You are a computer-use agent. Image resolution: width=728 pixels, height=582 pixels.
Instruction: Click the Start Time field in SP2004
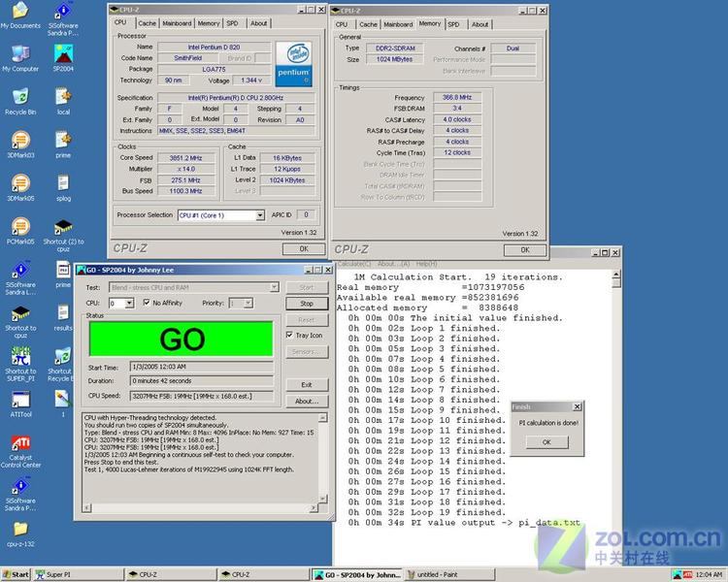(x=202, y=367)
